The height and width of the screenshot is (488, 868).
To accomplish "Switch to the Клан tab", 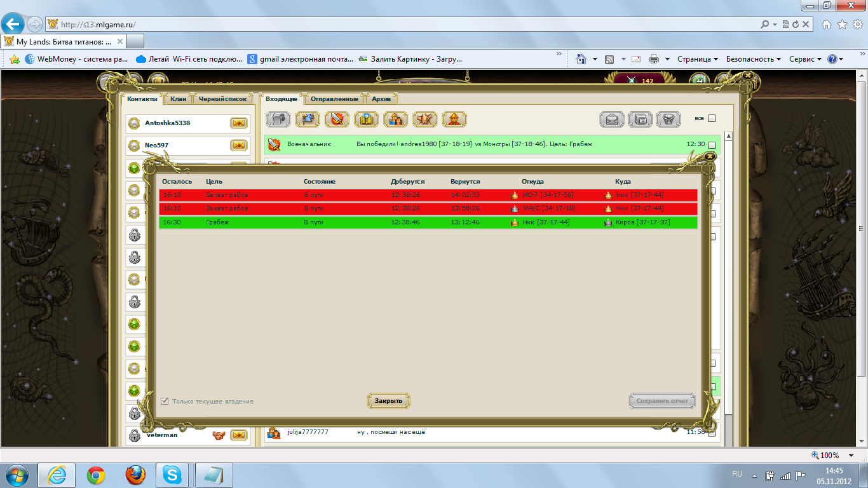I will (x=179, y=99).
